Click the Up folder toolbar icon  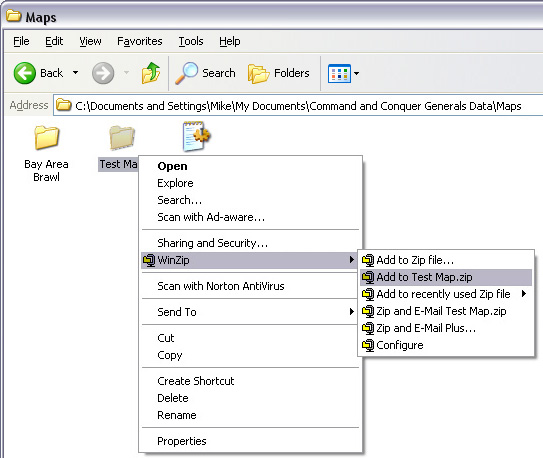[x=151, y=73]
